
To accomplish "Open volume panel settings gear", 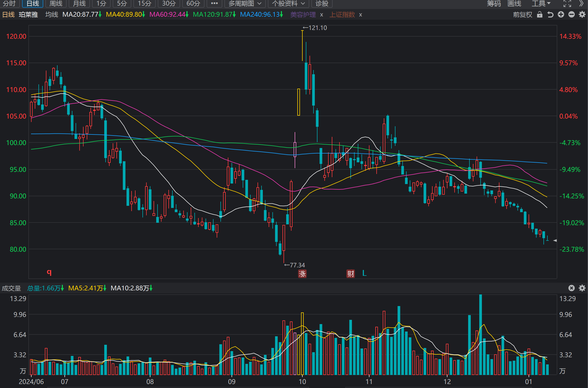I will coord(582,288).
